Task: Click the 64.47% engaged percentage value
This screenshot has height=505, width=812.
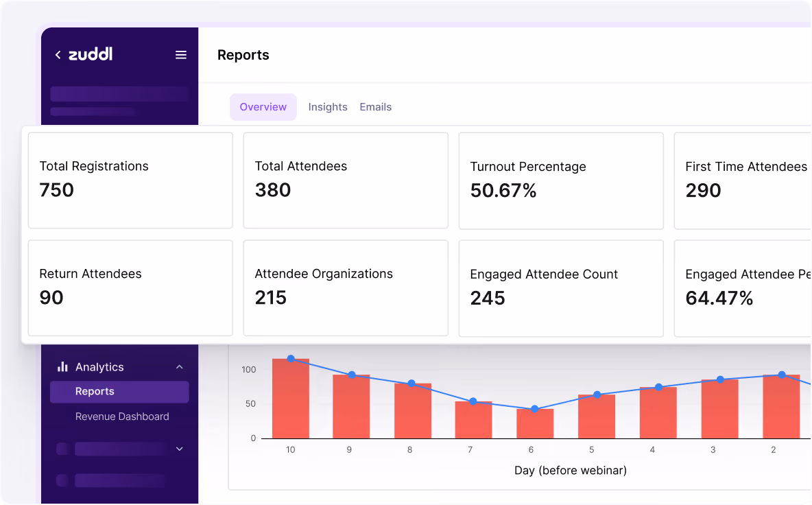Action: [719, 298]
